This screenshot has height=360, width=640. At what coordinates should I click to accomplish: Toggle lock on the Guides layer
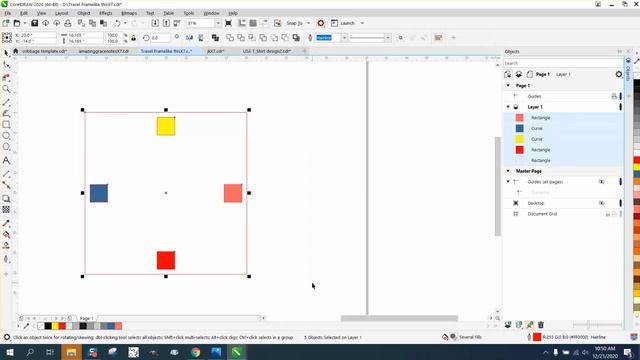[613, 96]
